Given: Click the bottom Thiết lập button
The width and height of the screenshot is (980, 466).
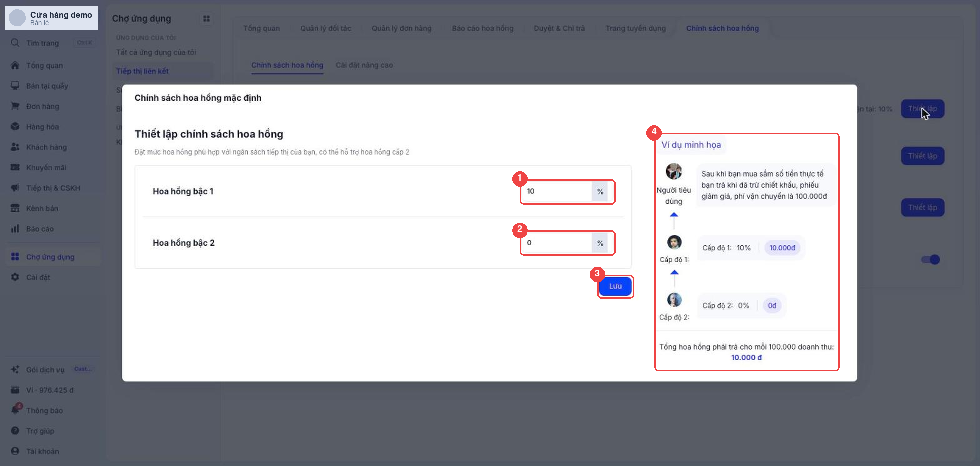Looking at the screenshot, I should coord(922,207).
